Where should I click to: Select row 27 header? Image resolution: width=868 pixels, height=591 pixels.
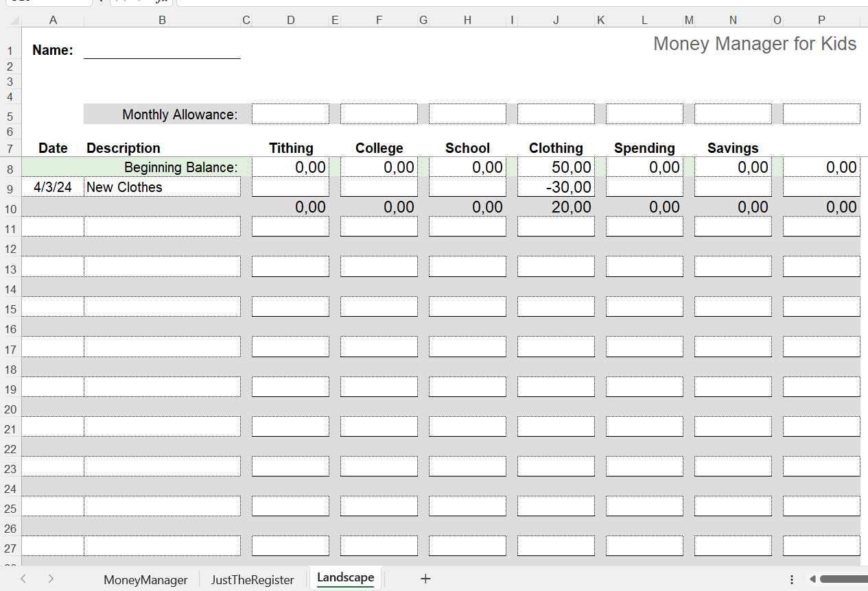tap(10, 548)
